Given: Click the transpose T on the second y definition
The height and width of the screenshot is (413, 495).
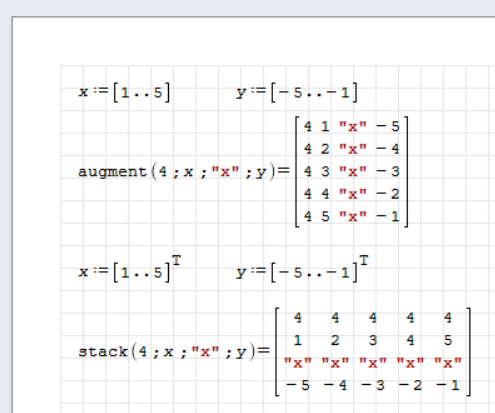Looking at the screenshot, I should point(364,260).
